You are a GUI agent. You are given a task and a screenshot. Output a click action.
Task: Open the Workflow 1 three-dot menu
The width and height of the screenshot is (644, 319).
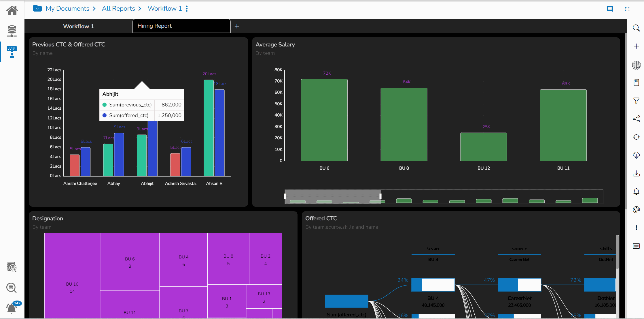click(x=187, y=9)
